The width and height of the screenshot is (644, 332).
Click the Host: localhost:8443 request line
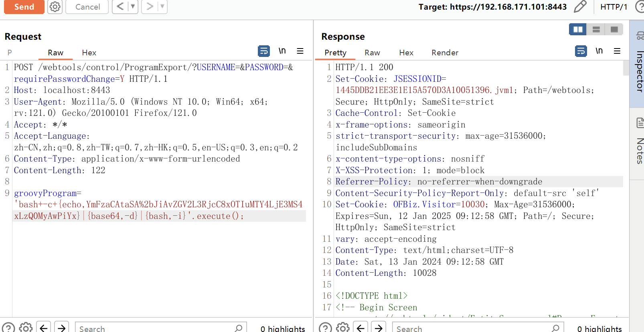(62, 90)
